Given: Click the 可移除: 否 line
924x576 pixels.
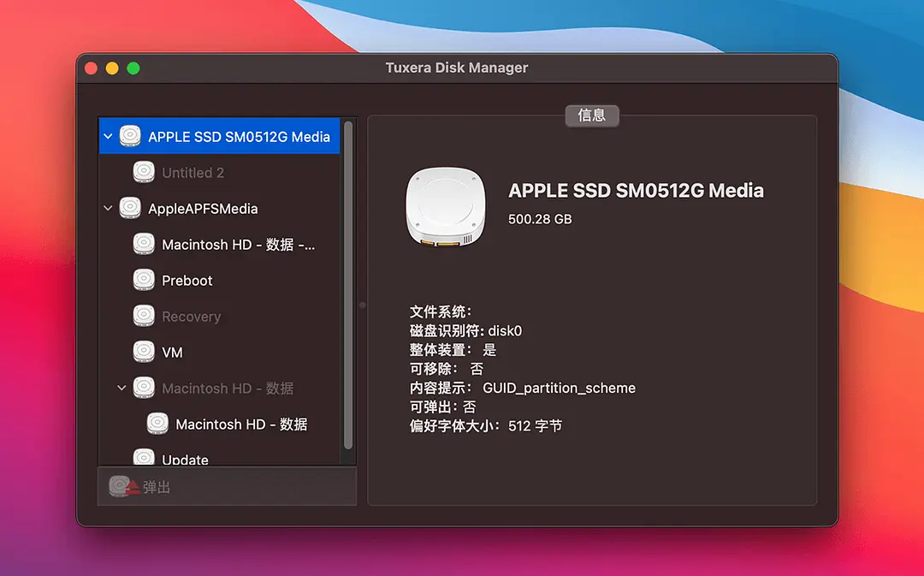Looking at the screenshot, I should (446, 369).
